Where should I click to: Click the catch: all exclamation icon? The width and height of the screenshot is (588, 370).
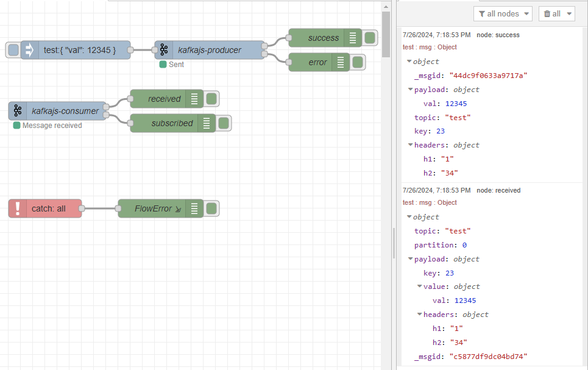point(18,208)
